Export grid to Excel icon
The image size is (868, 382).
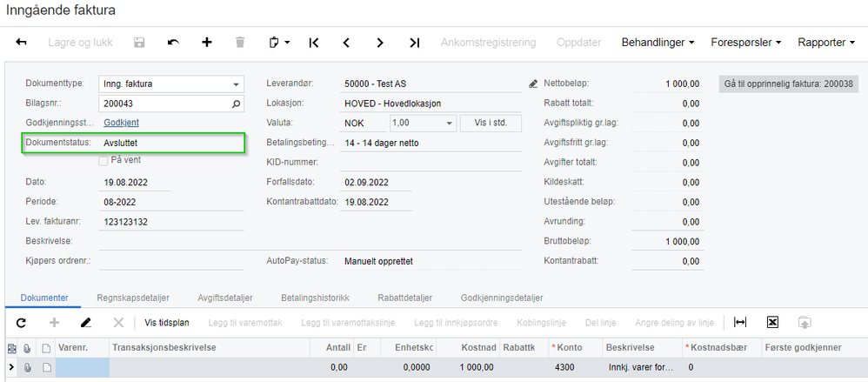773,322
